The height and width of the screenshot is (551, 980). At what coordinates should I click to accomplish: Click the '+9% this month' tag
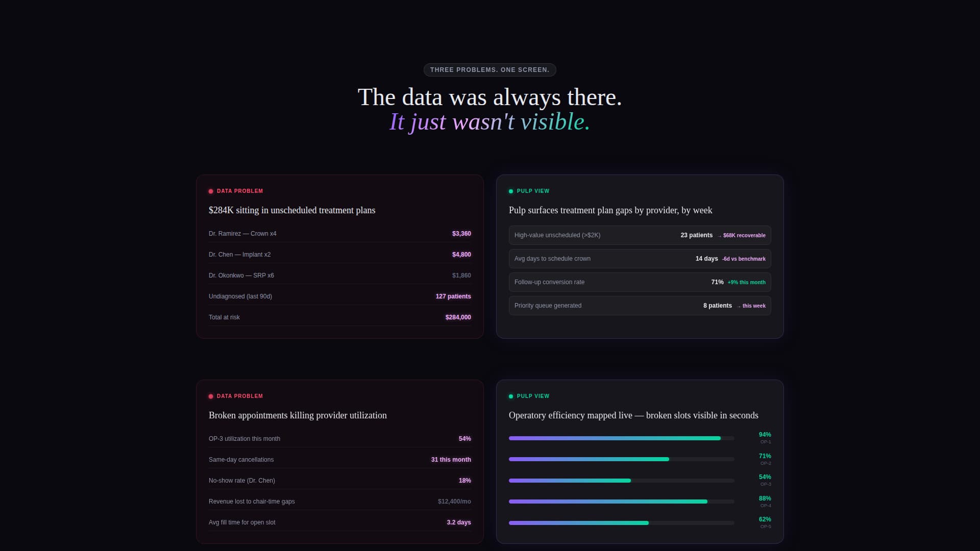click(x=746, y=283)
